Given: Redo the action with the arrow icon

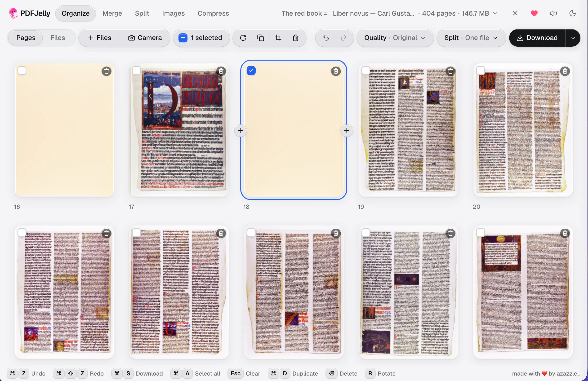Looking at the screenshot, I should pyautogui.click(x=343, y=38).
